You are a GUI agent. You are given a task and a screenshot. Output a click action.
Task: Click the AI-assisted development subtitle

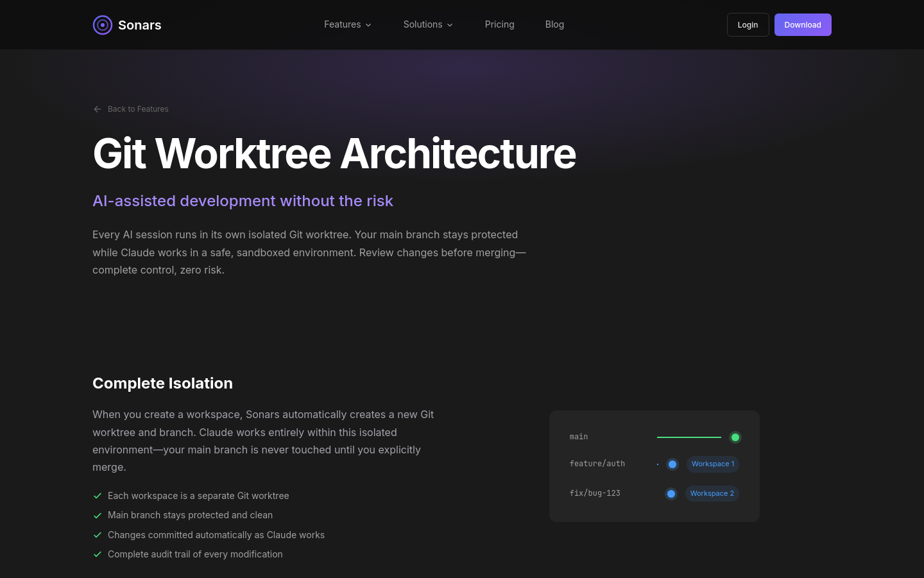click(x=243, y=201)
